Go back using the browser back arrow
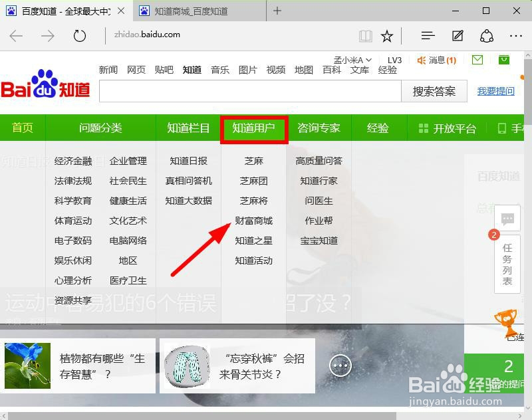Screen dimensions: 532x420 [x=16, y=36]
